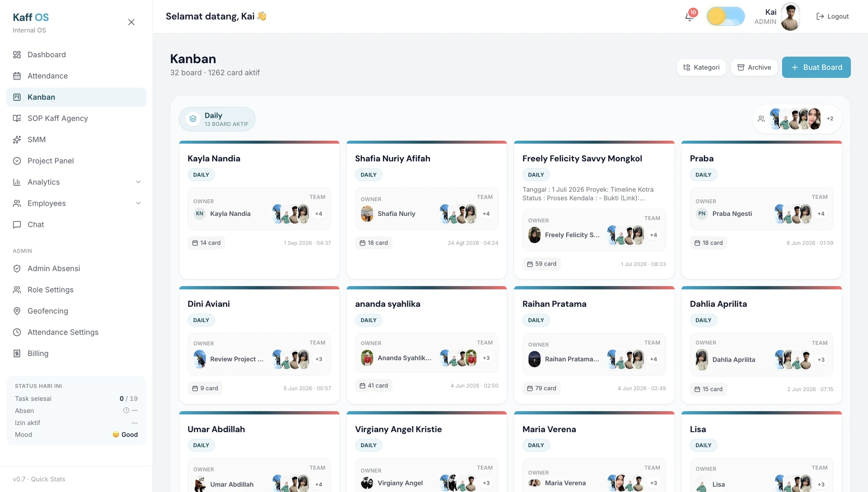Image resolution: width=868 pixels, height=492 pixels.
Task: Click Freely Felicity's owner avatar
Action: [x=534, y=235]
